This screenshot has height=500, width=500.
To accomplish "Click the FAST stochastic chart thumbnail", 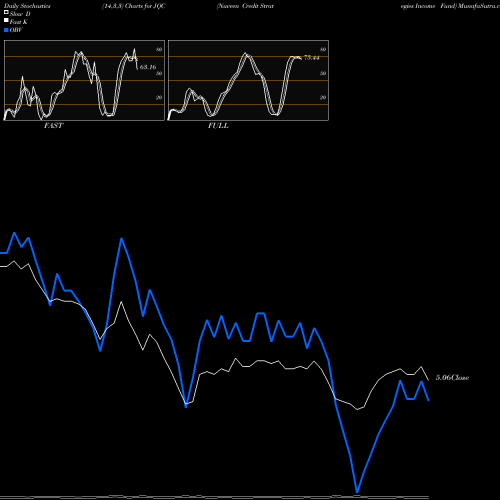I will point(84,80).
